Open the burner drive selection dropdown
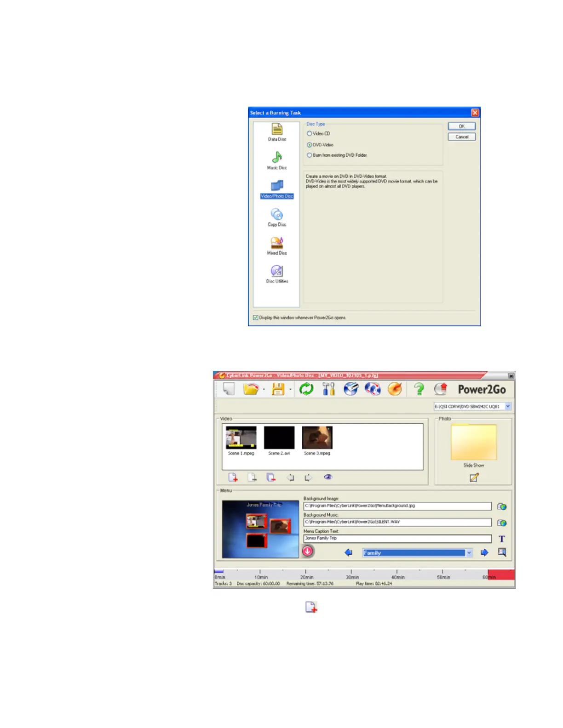Screen dimensions: 563x728 [508, 406]
